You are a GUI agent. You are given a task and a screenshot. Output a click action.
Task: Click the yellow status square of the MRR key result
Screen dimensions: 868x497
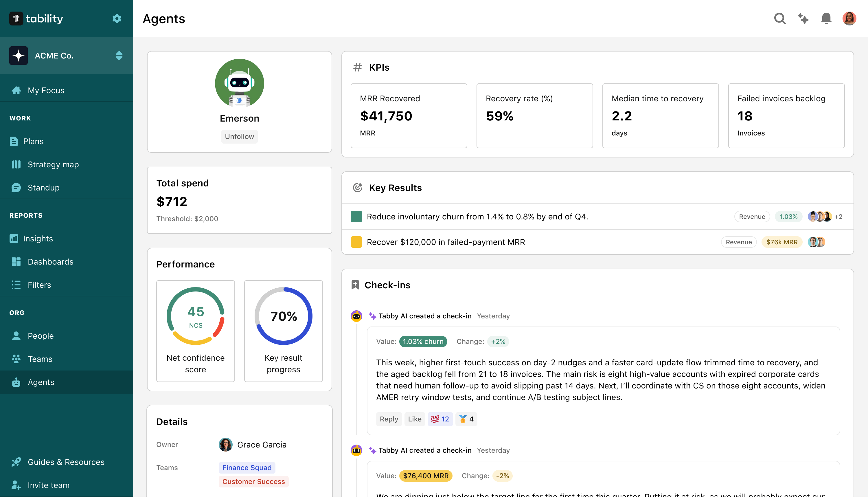[x=356, y=242]
